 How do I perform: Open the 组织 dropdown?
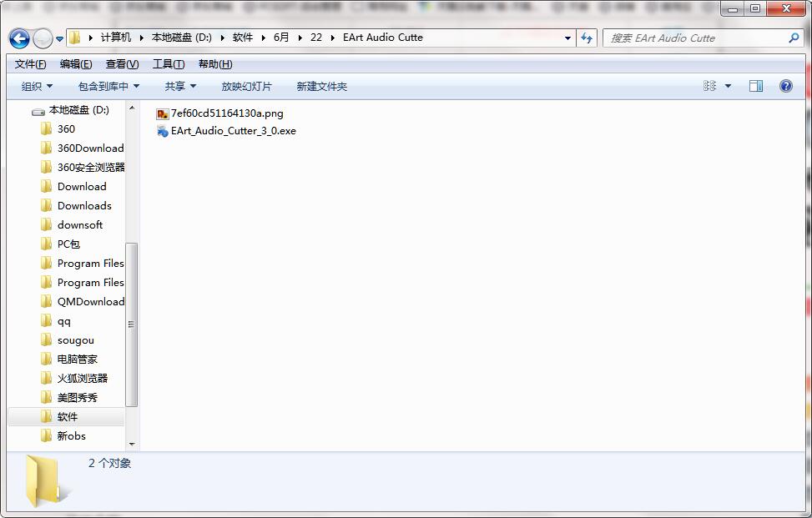tap(37, 87)
